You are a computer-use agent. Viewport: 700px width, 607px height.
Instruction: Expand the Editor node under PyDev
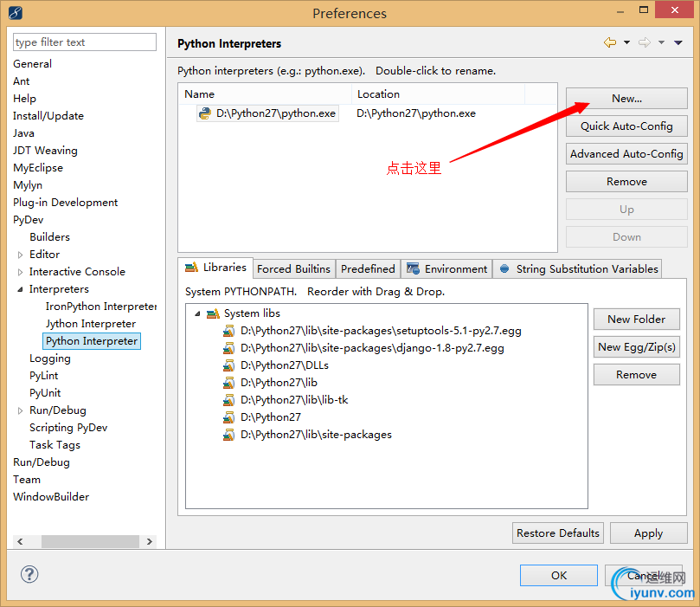point(20,255)
